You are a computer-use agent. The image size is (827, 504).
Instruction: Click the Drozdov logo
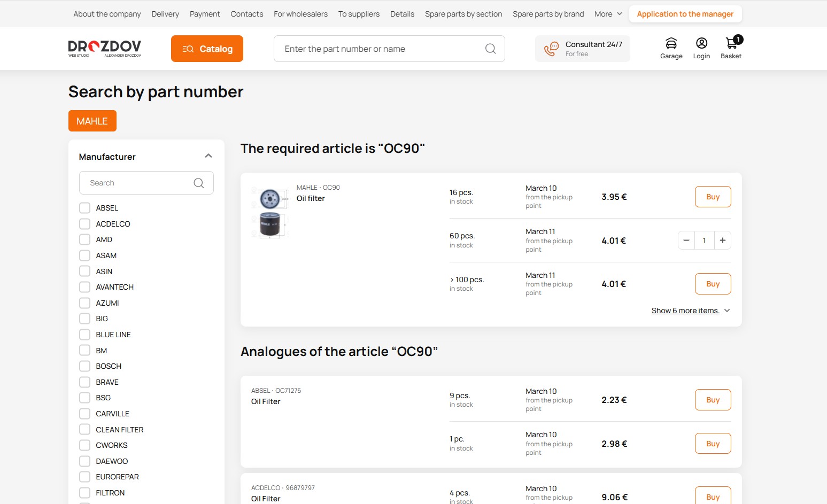click(x=105, y=48)
